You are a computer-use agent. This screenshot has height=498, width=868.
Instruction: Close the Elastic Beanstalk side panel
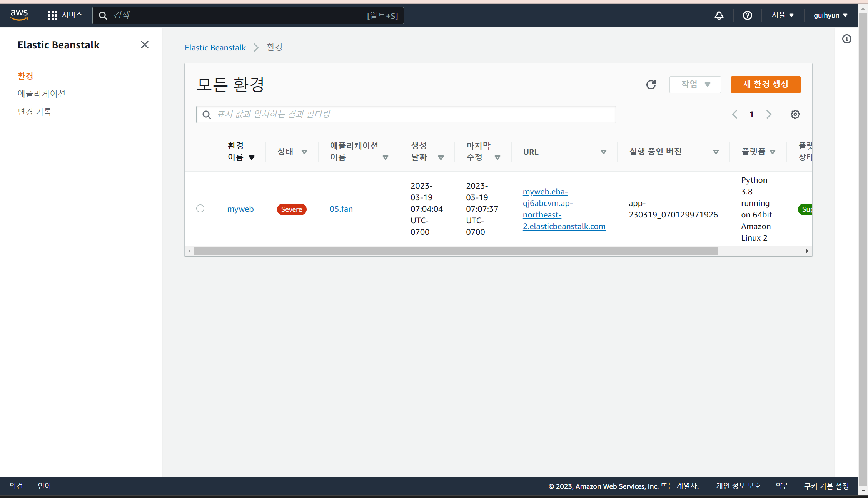144,45
